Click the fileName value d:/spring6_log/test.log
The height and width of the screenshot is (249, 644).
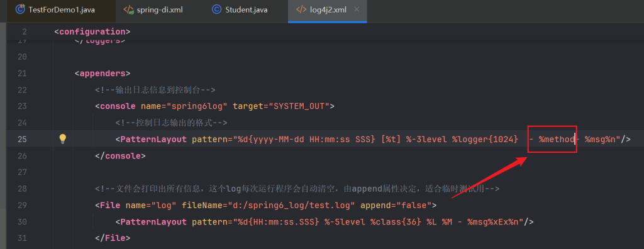(x=272, y=204)
